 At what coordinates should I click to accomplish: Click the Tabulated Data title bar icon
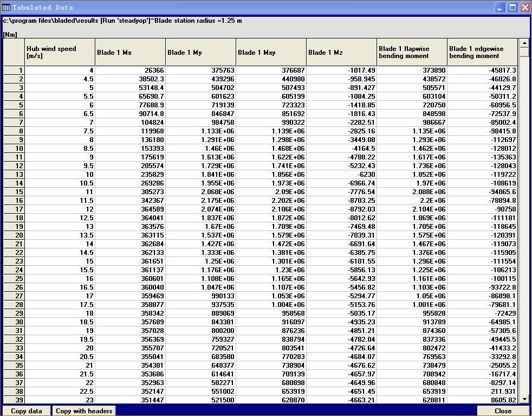[x=6, y=8]
